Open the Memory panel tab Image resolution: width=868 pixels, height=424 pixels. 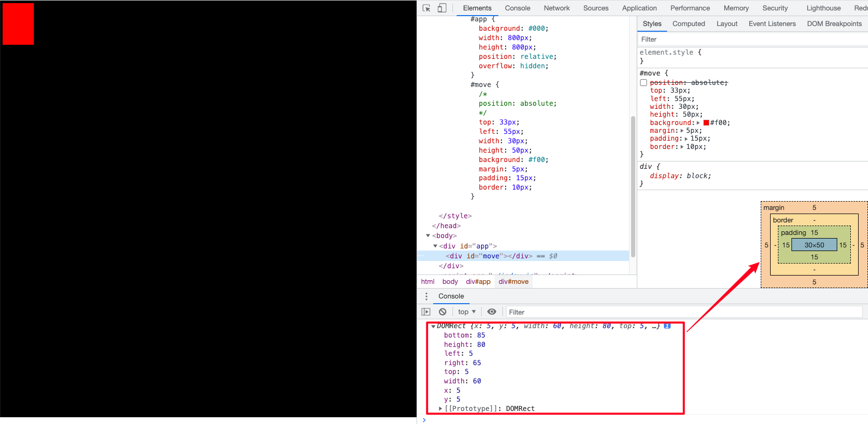tap(736, 8)
